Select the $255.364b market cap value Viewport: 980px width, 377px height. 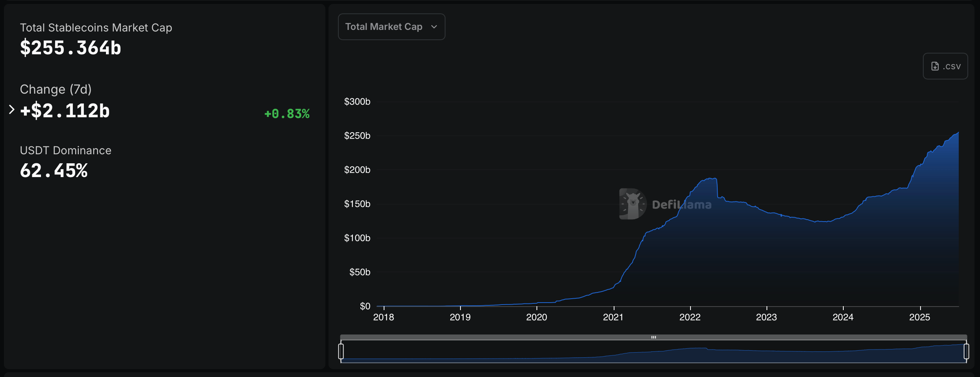(x=71, y=48)
